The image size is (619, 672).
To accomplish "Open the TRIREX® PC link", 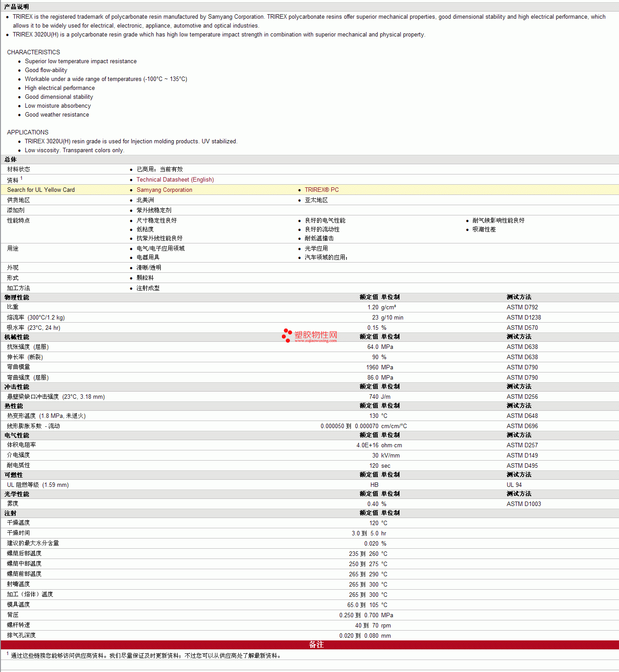I will (x=322, y=190).
